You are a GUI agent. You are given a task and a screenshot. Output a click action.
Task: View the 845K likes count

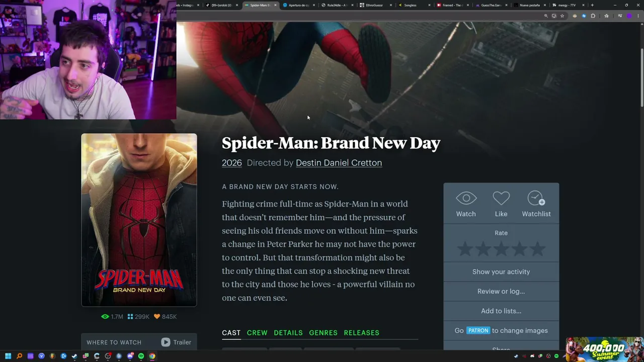pos(165,317)
